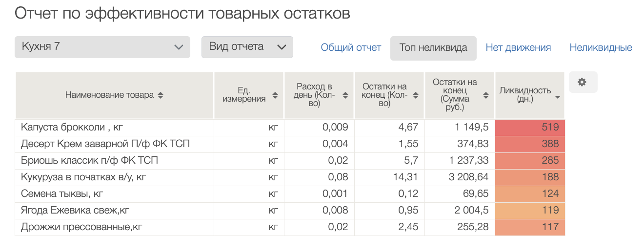Sort by Остатки на конец (Сумма руб.) arrows

click(x=485, y=95)
